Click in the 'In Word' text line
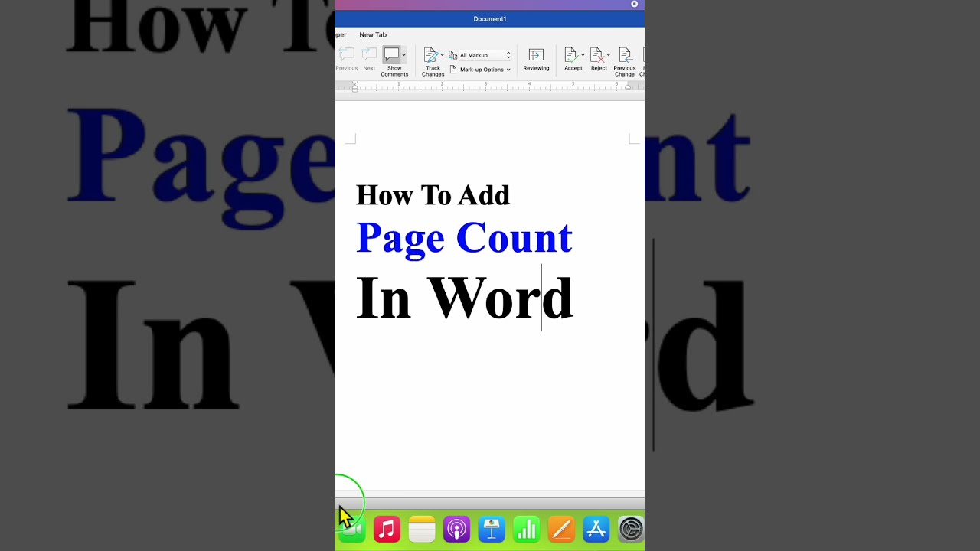The height and width of the screenshot is (551, 980). coord(464,298)
